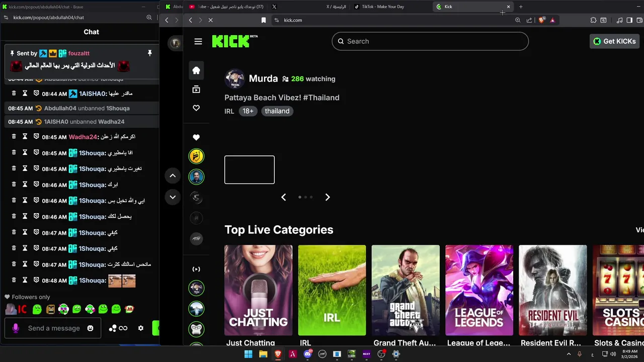The image size is (644, 362).
Task: Delete Wadha24's chat message with trash icon
Action: (14, 137)
